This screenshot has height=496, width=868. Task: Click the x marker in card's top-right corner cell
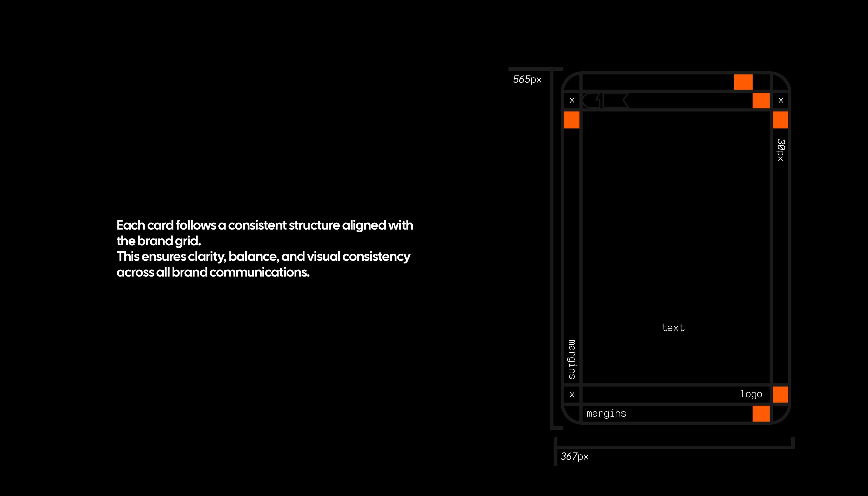(781, 101)
